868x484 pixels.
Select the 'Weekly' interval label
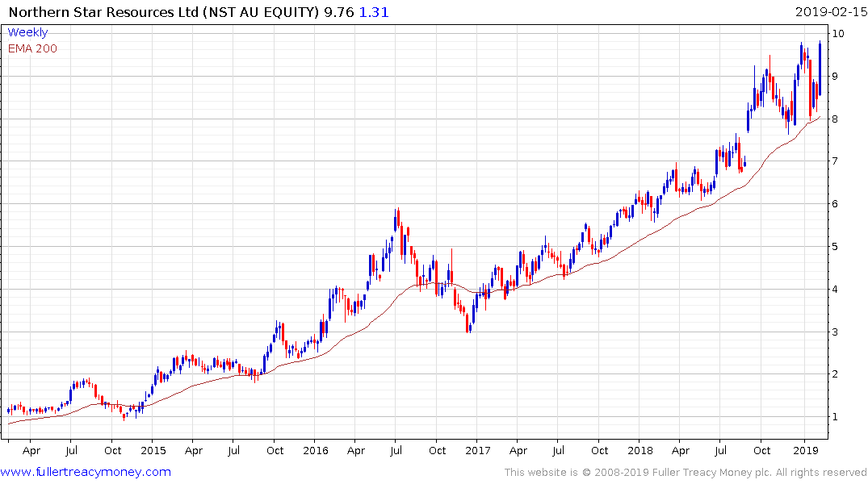point(27,32)
